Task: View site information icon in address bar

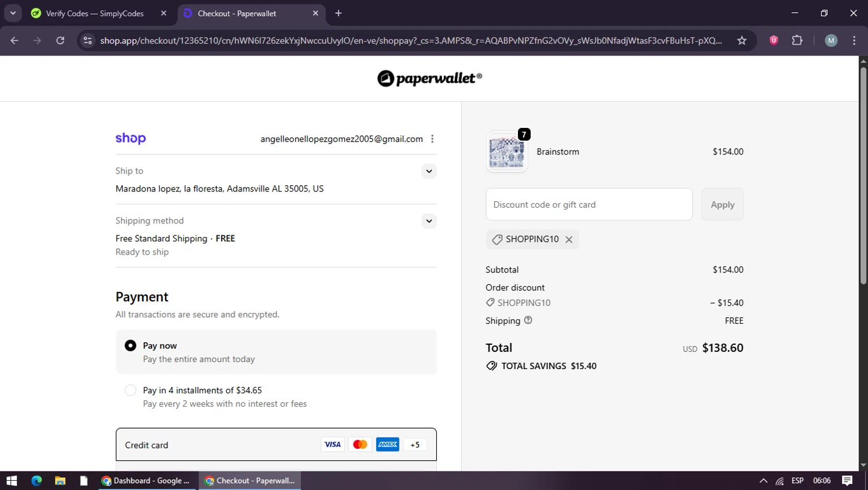Action: pos(87,40)
